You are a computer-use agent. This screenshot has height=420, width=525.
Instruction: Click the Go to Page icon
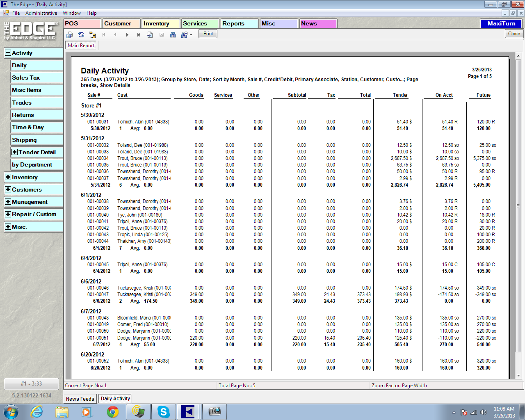150,35
